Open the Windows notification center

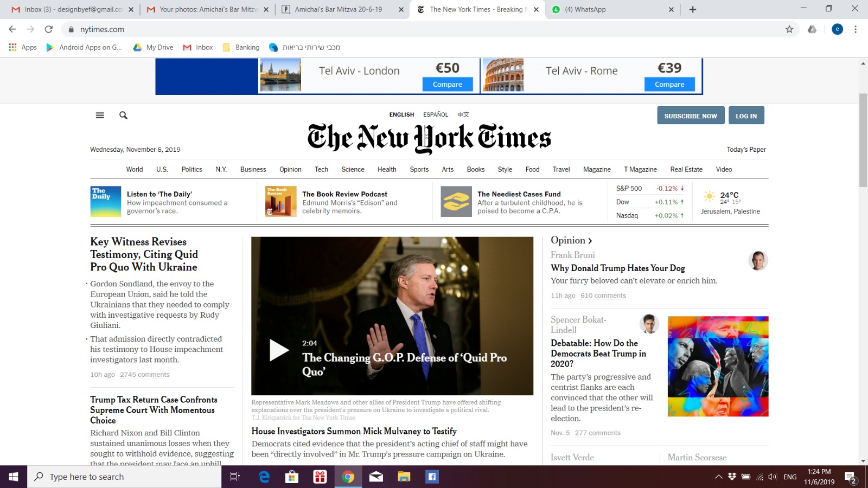850,477
